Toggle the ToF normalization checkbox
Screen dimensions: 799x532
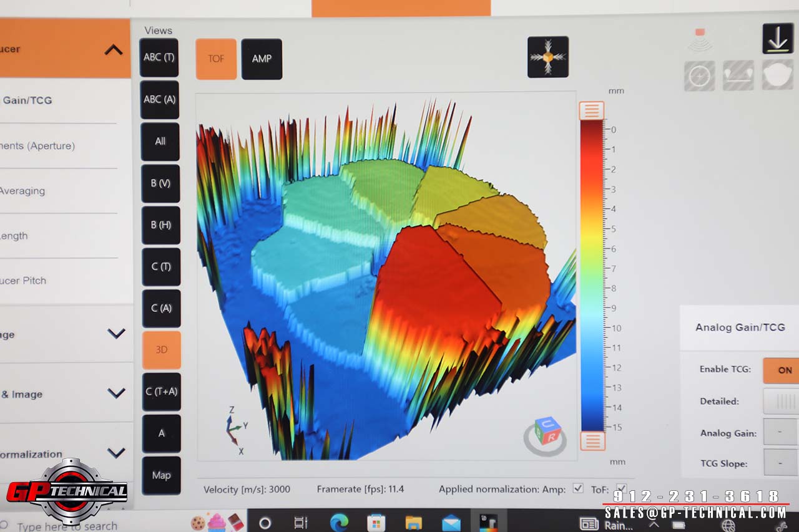tap(621, 488)
